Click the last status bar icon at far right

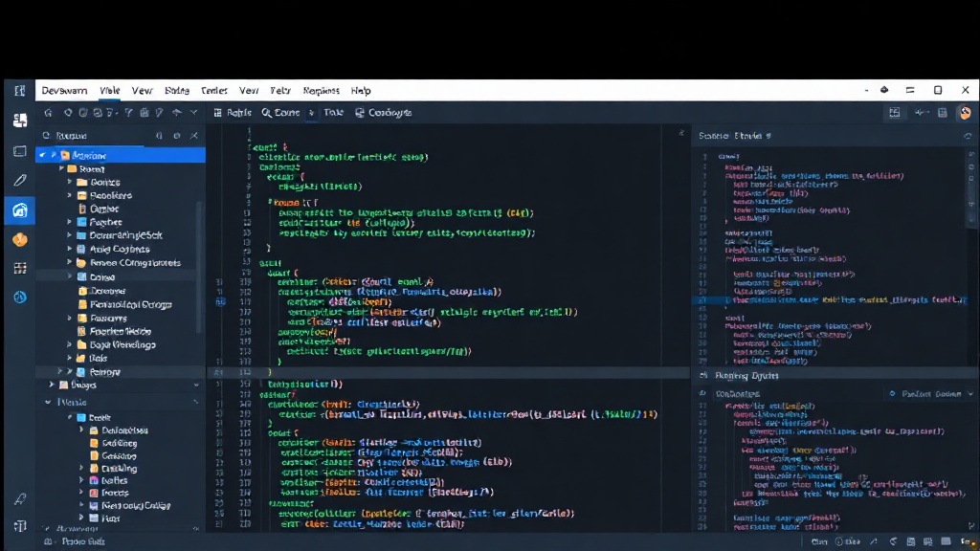coord(969,541)
